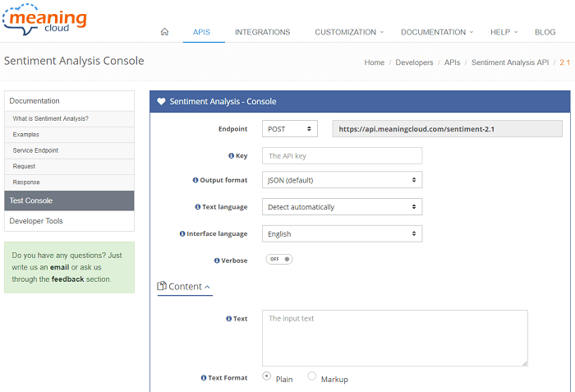575x392 pixels.
Task: Open Developer Tools in sidebar
Action: [x=69, y=221]
